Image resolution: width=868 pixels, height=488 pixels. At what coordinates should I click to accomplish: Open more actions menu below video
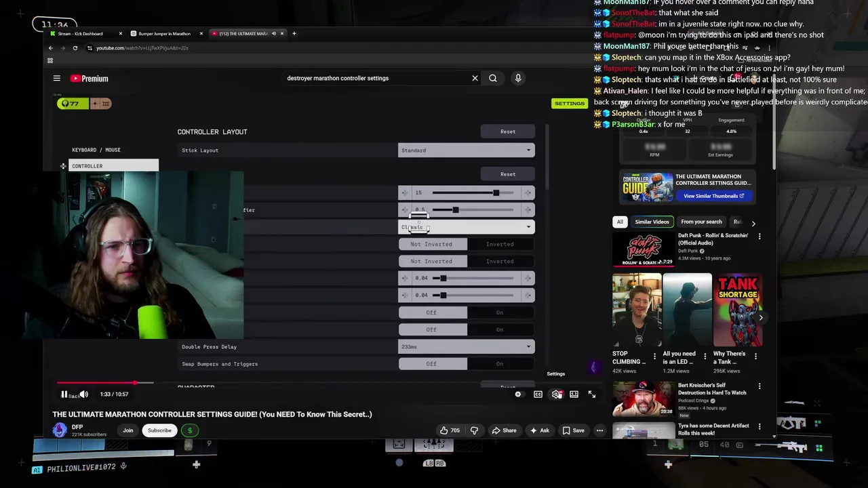pyautogui.click(x=599, y=430)
